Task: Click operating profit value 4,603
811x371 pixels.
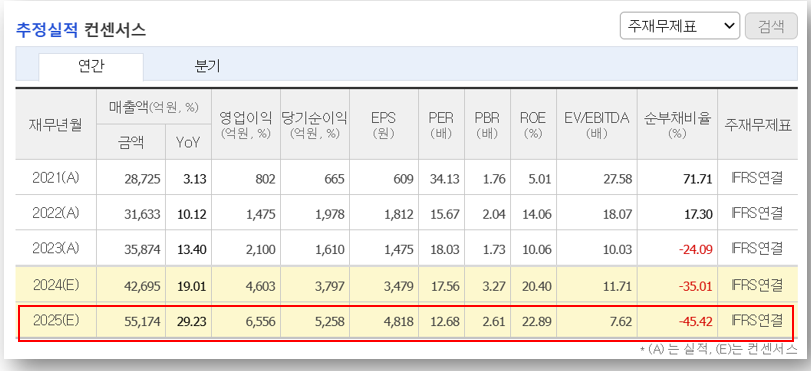Action: point(262,286)
